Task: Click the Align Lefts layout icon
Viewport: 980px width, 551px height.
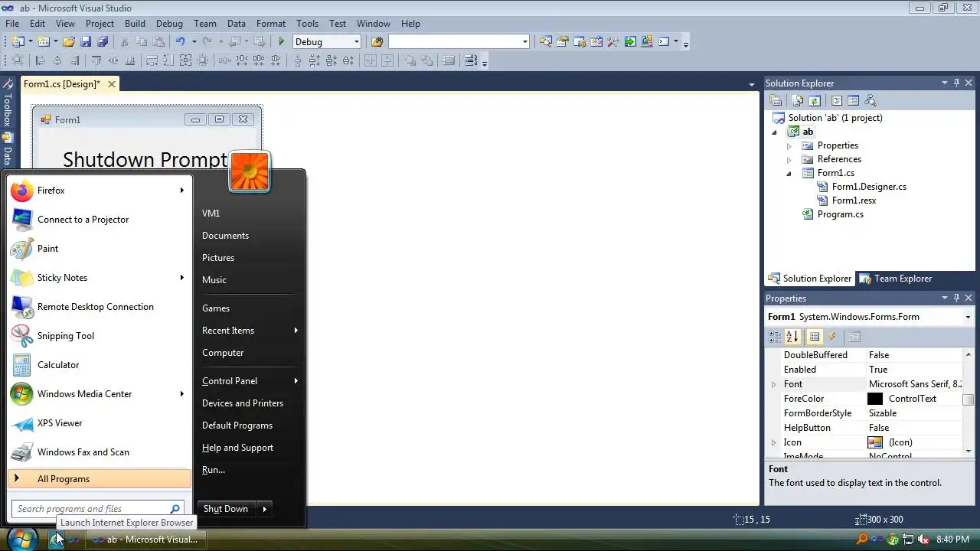Action: (40, 61)
